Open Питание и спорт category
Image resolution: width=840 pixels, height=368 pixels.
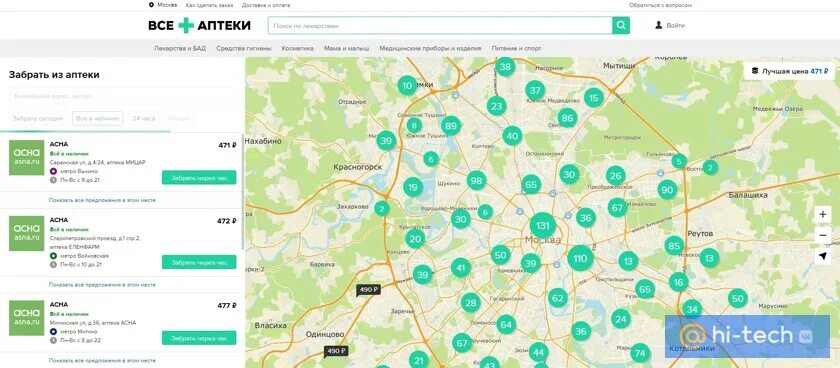[x=516, y=48]
